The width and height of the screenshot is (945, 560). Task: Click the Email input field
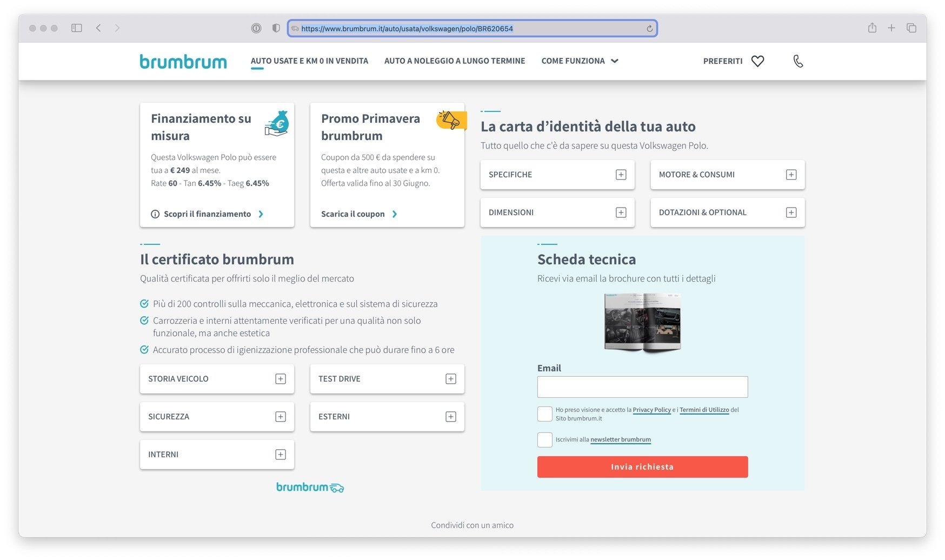pos(642,387)
